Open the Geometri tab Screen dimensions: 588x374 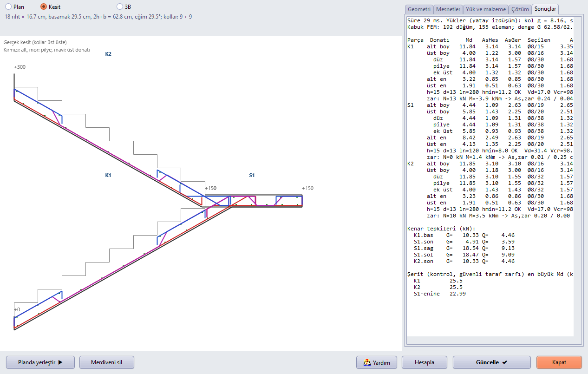click(419, 9)
